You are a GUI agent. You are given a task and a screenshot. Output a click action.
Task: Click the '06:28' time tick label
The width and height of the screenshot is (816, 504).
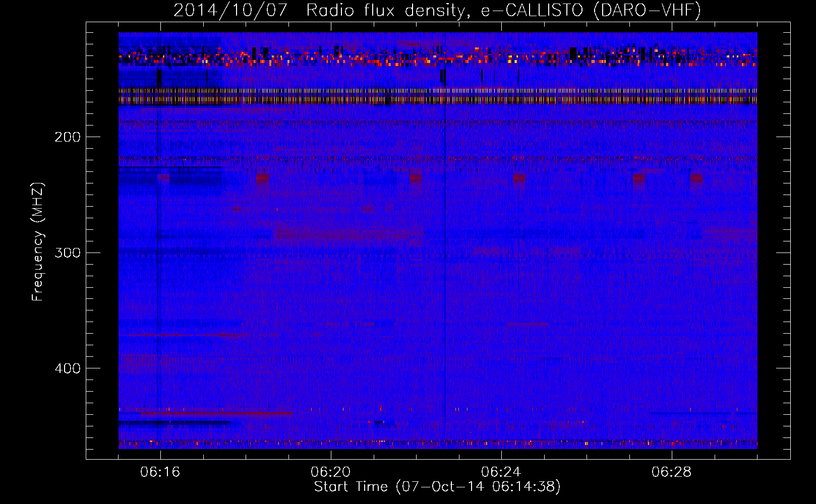(x=672, y=472)
